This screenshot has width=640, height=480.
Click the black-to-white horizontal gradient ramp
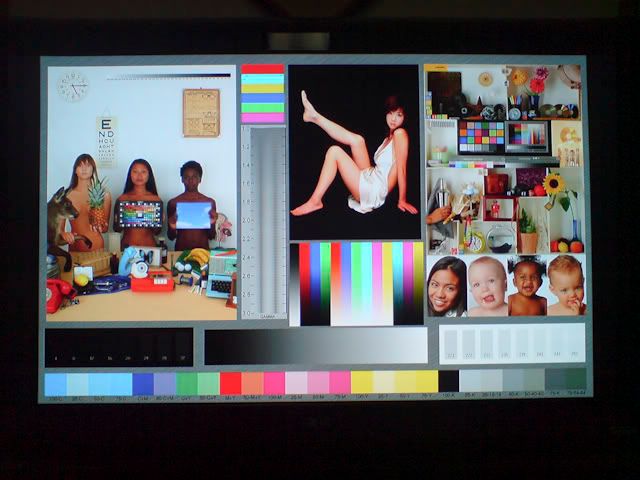[x=316, y=346]
